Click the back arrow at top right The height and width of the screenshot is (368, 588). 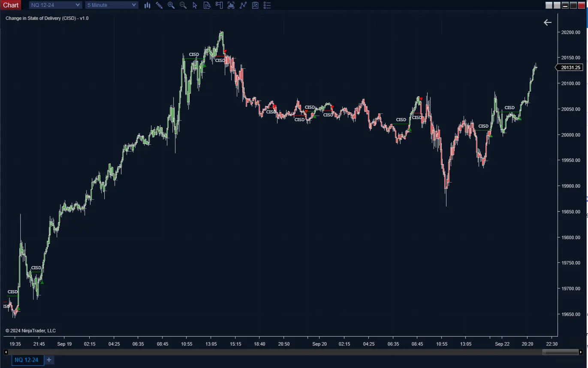547,22
